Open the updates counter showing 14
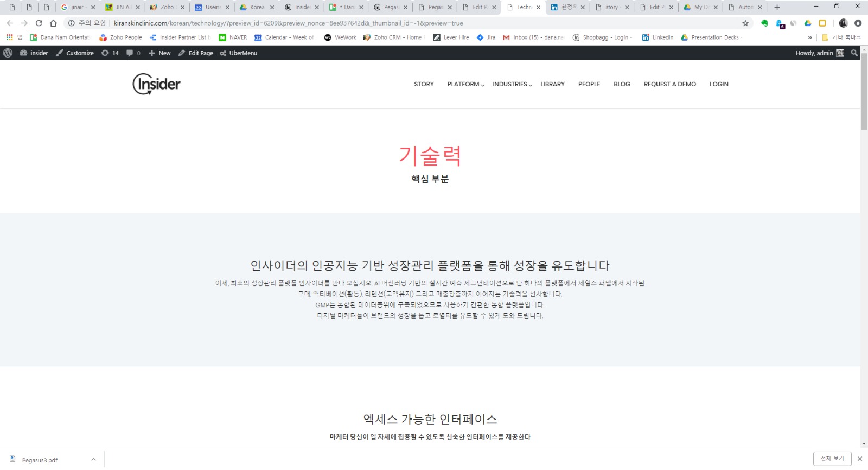Screen dimensions: 868x470 click(110, 53)
